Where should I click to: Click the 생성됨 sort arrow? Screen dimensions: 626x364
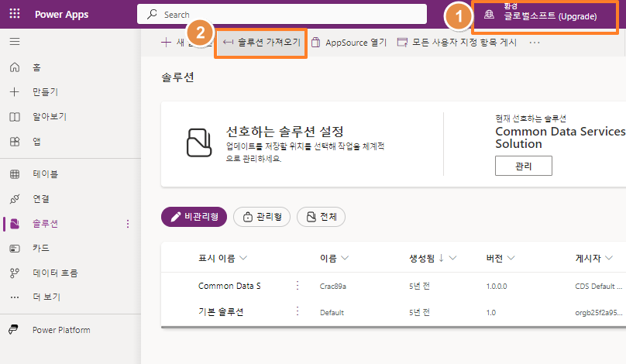[x=441, y=258]
